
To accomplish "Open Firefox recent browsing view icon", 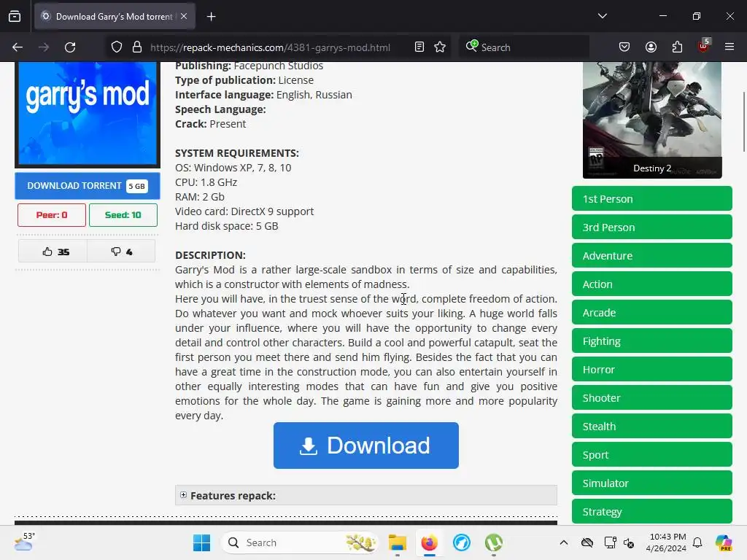I will (x=15, y=16).
